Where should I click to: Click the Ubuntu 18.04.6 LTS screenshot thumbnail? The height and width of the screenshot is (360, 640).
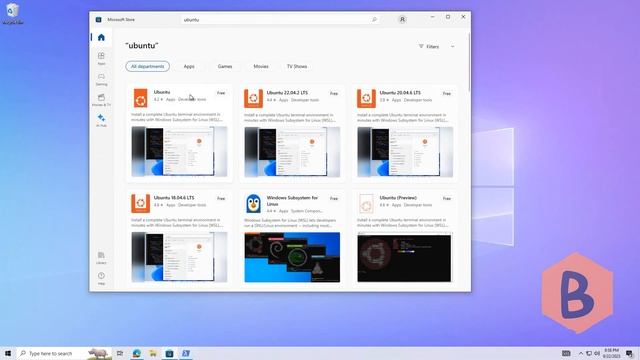pos(179,257)
